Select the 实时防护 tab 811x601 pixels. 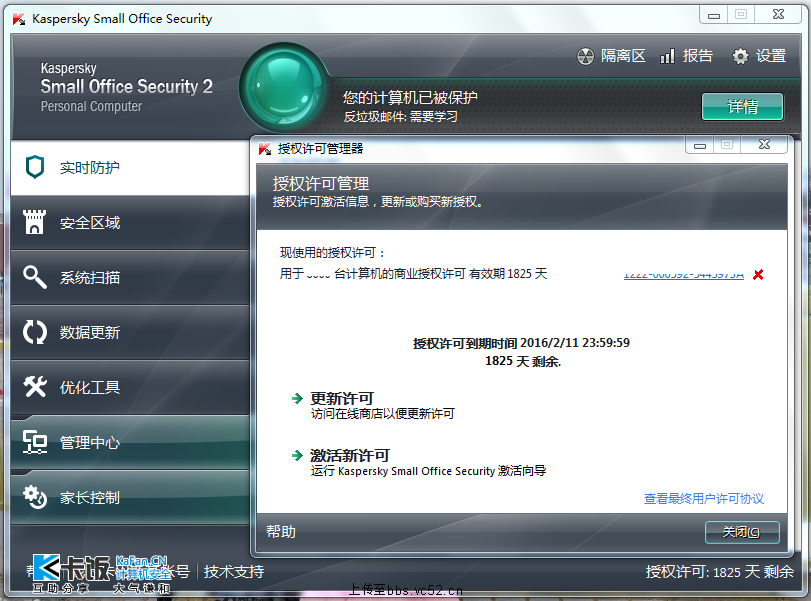[x=130, y=168]
